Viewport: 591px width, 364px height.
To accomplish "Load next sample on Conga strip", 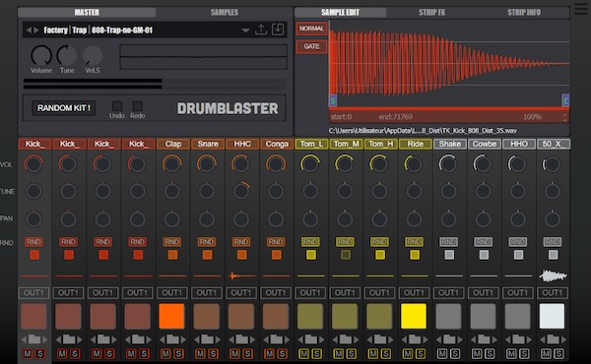I will point(287,339).
